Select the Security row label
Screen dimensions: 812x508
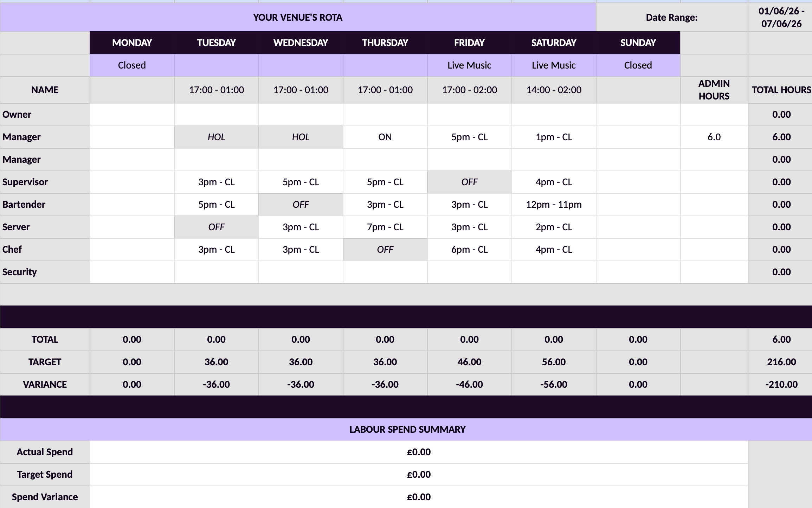tap(45, 272)
